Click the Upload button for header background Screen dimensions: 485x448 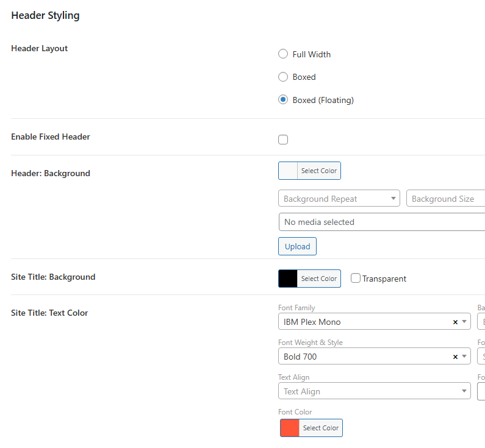[297, 247]
